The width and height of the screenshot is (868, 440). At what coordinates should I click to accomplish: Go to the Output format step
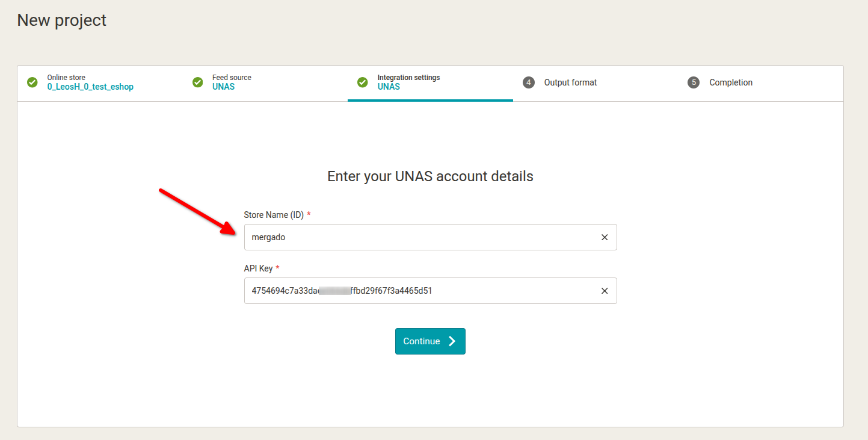tap(570, 82)
